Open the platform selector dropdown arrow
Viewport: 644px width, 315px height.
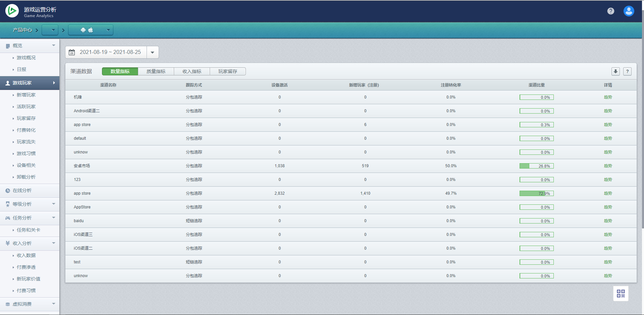click(108, 30)
